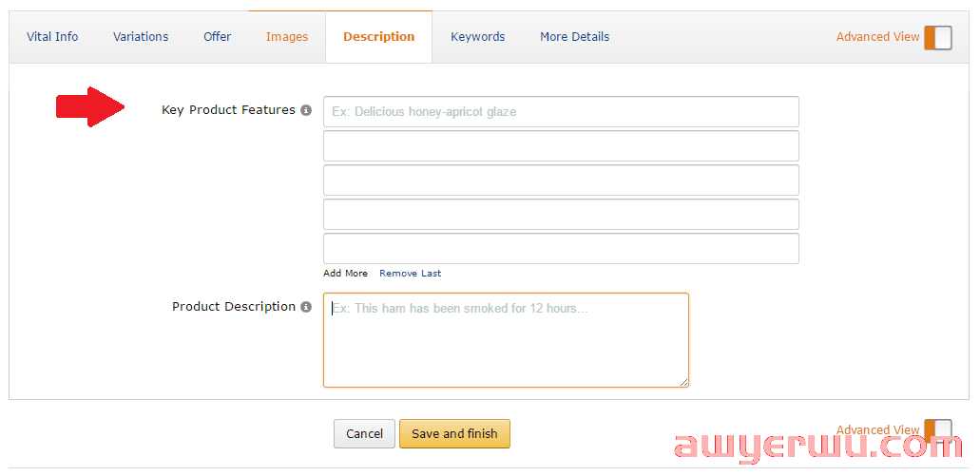Click info icon next to Key Product Features
Screen dimensions: 980x476
point(306,110)
